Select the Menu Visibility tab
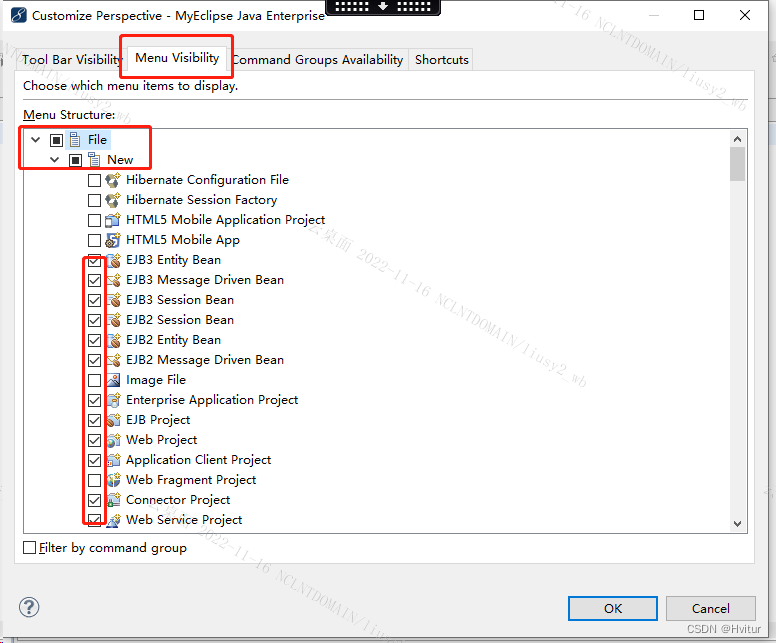 177,58
